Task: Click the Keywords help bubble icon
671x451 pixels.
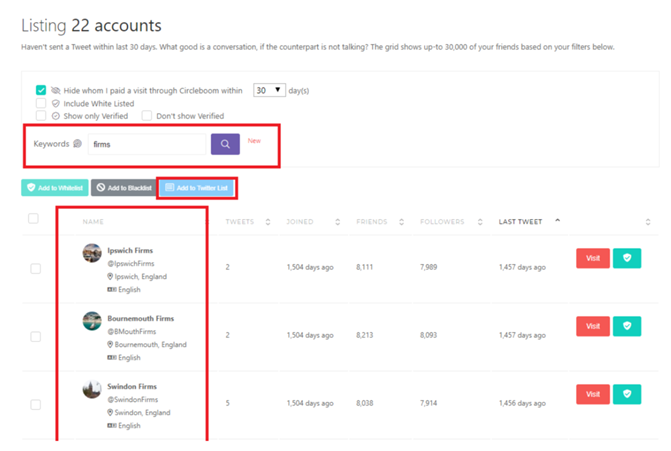Action: tap(77, 143)
